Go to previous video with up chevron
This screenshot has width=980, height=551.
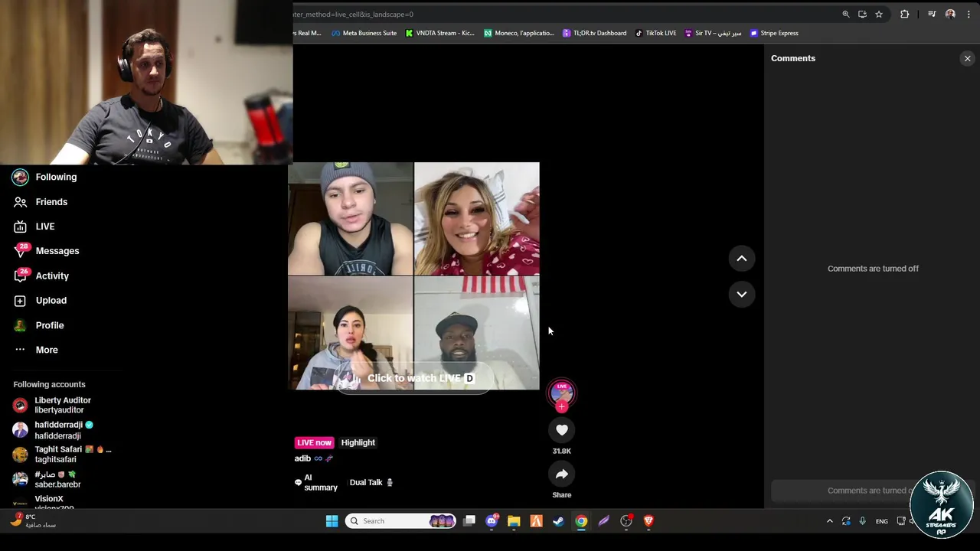(742, 259)
